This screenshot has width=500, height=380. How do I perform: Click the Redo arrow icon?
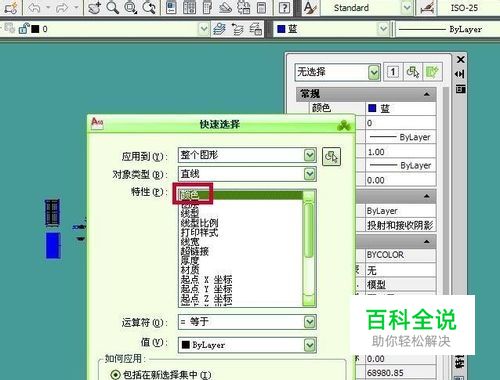tap(62, 7)
